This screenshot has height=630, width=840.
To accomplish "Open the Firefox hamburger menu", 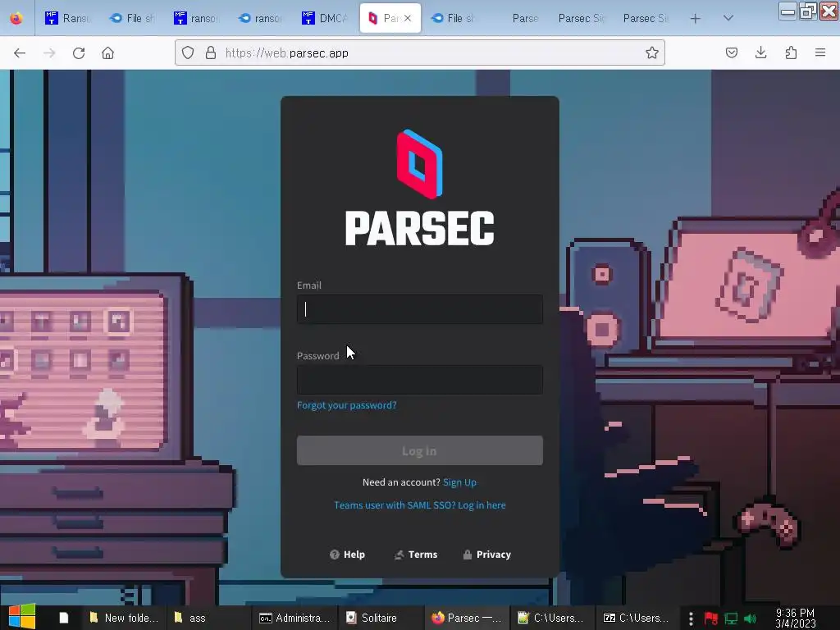I will click(820, 52).
